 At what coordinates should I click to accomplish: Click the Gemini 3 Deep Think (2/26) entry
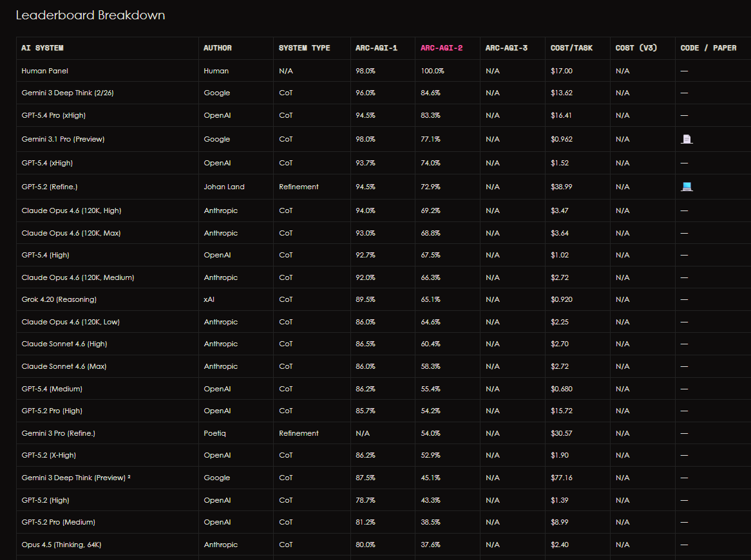coord(68,93)
